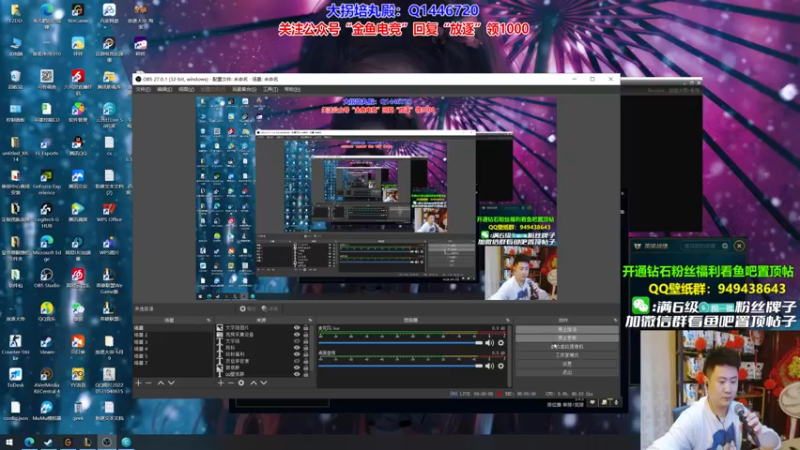Add a new source with the plus icon
This screenshot has width=800, height=450.
(220, 383)
